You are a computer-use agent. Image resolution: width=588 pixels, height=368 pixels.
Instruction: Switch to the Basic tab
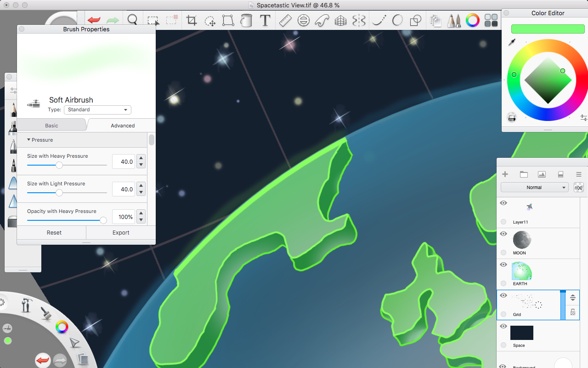coord(51,126)
